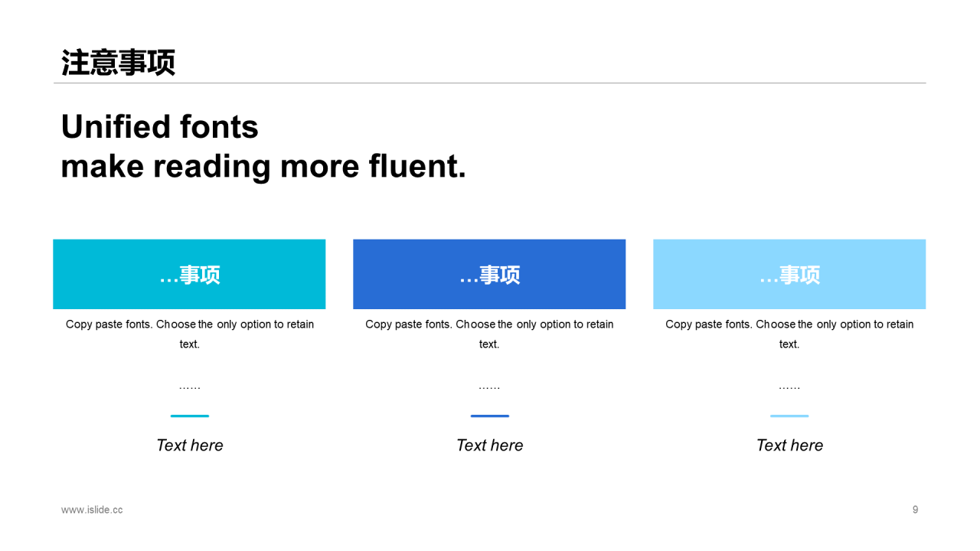The width and height of the screenshot is (980, 551).
Task: Click the middle 'Text here' label
Action: pyautogui.click(x=490, y=445)
